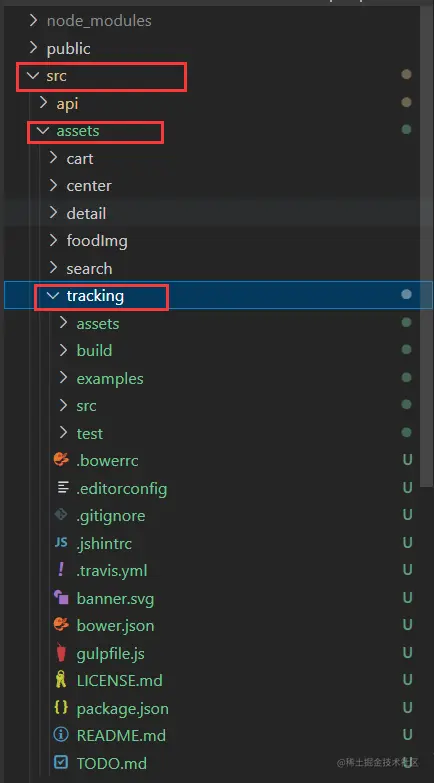
Task: Click the modified dot beside tracking
Action: pyautogui.click(x=407, y=295)
